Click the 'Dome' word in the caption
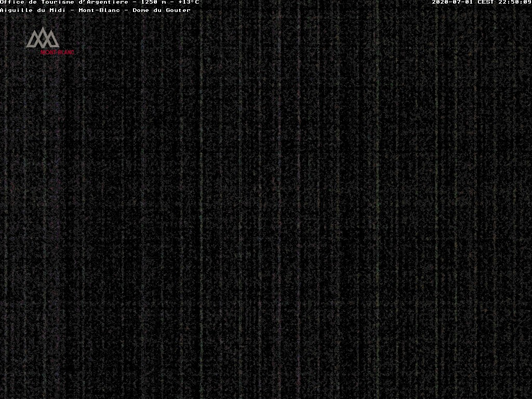Viewport: 532px width, 399px height. click(141, 10)
